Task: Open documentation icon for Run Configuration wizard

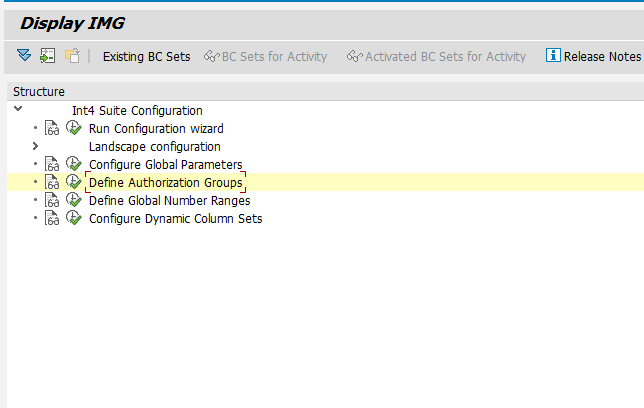Action: tap(52, 128)
